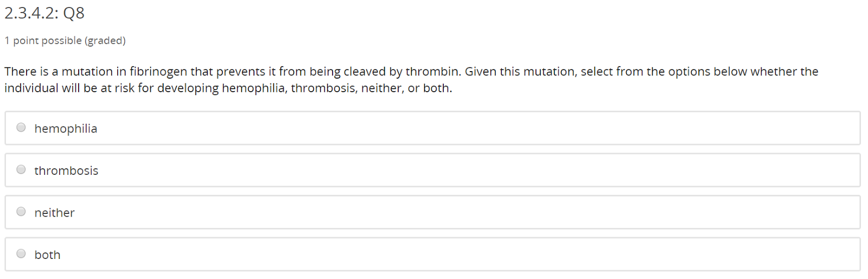Click the 'both' answer label text
The width and height of the screenshot is (868, 279).
(x=47, y=255)
